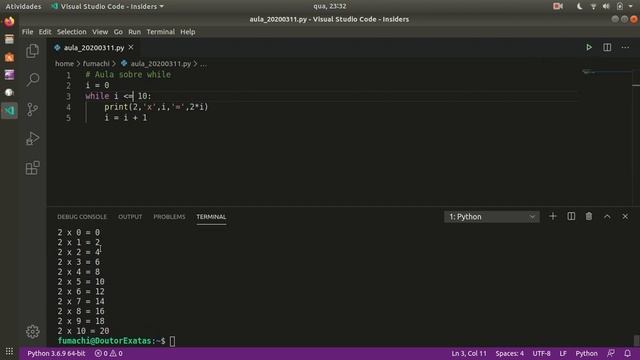Click in the terminal prompt input
Image resolution: width=640 pixels, height=360 pixels.
coord(172,341)
